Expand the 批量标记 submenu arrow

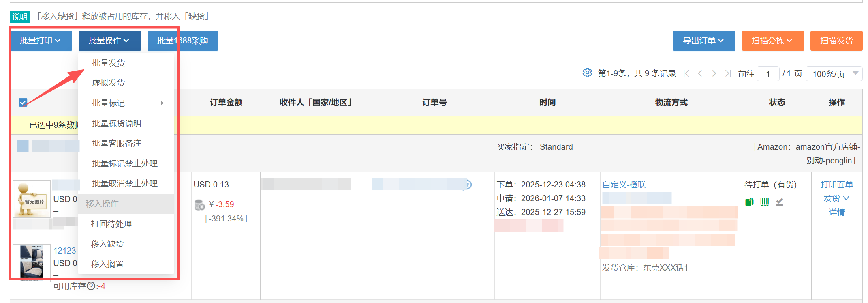coord(162,103)
